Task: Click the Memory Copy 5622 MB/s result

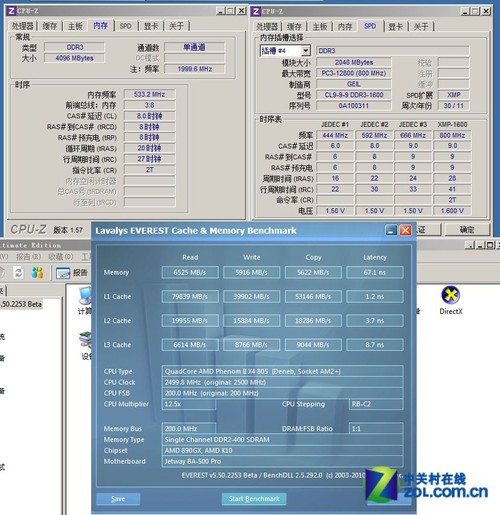Action: pyautogui.click(x=313, y=272)
